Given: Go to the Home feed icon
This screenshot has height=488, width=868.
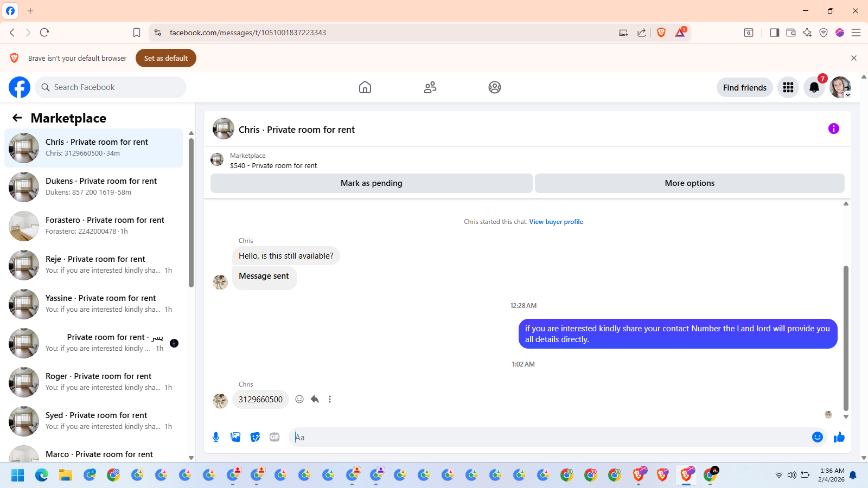Looking at the screenshot, I should pos(365,87).
